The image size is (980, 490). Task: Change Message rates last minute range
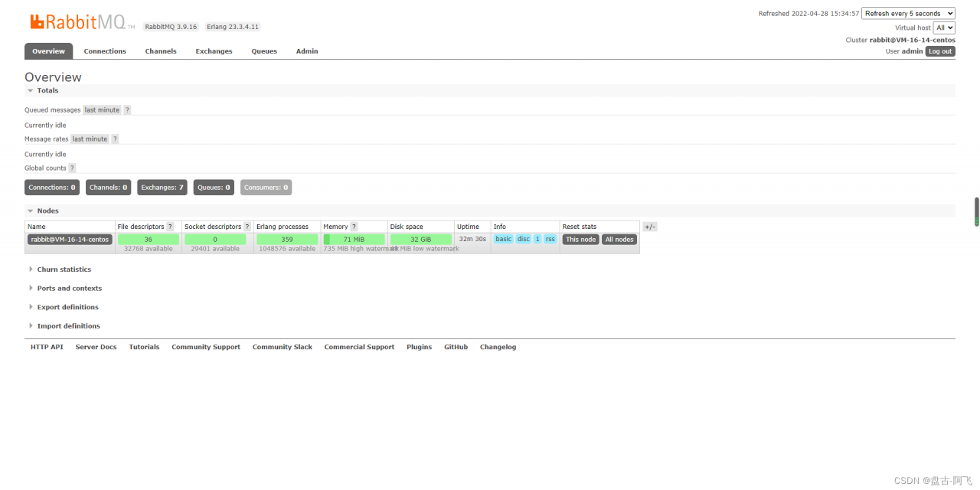pos(90,139)
